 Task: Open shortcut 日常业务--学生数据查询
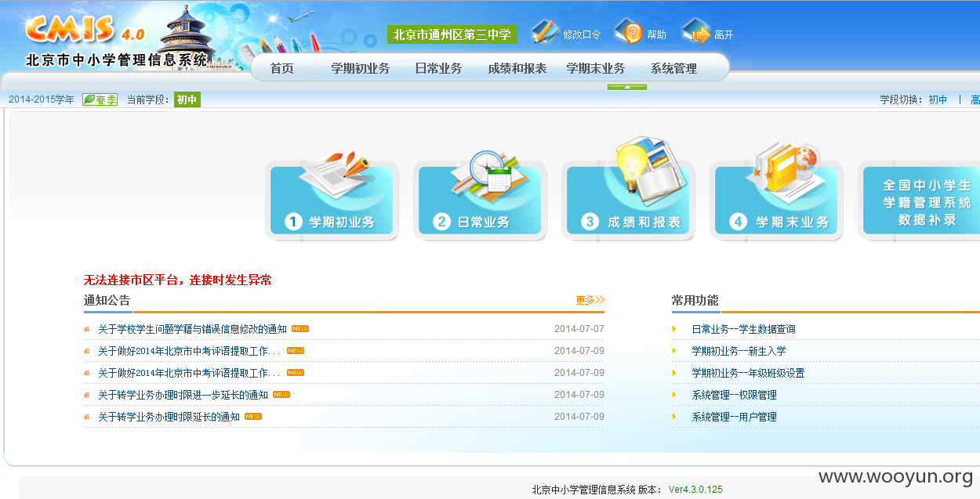tap(743, 329)
